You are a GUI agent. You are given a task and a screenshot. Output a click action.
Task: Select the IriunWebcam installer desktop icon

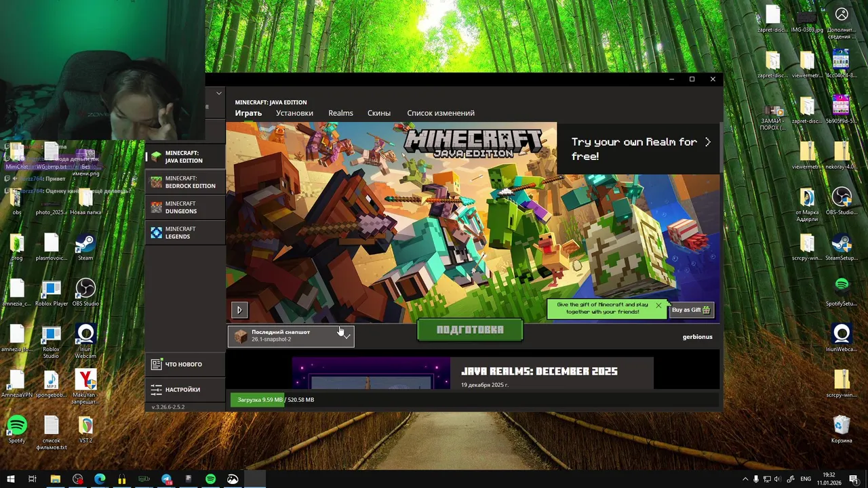842,338
